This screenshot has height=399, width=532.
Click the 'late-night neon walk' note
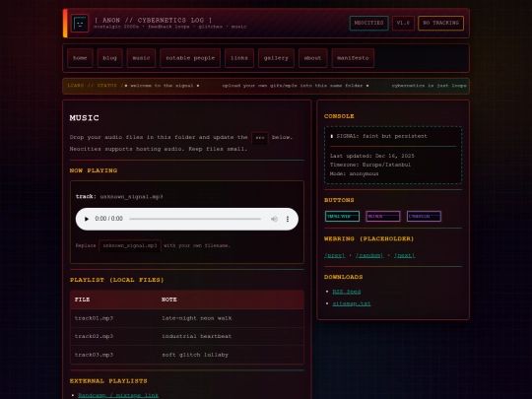(197, 318)
